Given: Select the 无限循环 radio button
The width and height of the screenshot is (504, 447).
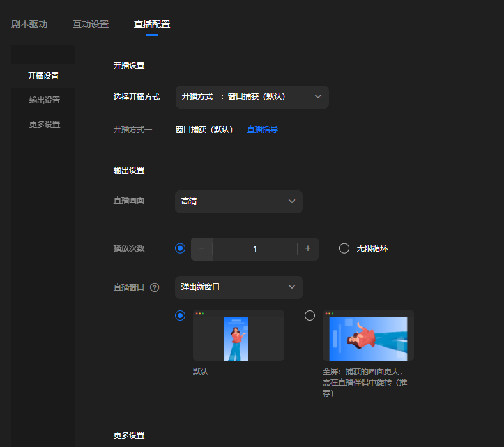Looking at the screenshot, I should pos(344,248).
